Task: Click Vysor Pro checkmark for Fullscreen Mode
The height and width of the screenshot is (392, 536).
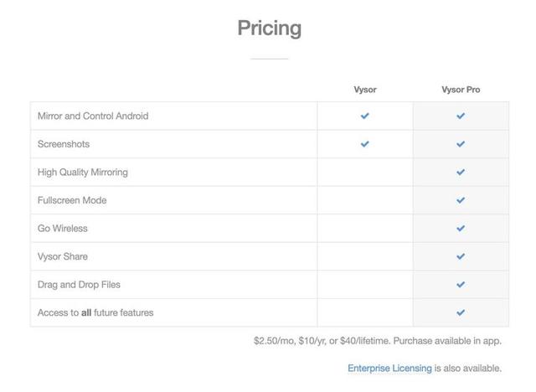Action: (x=460, y=200)
